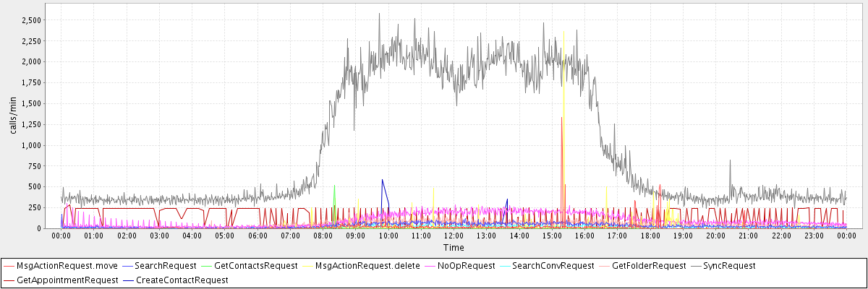Select the MsgActionRequest.delete legend entry
The width and height of the screenshot is (868, 289).
pyautogui.click(x=367, y=266)
